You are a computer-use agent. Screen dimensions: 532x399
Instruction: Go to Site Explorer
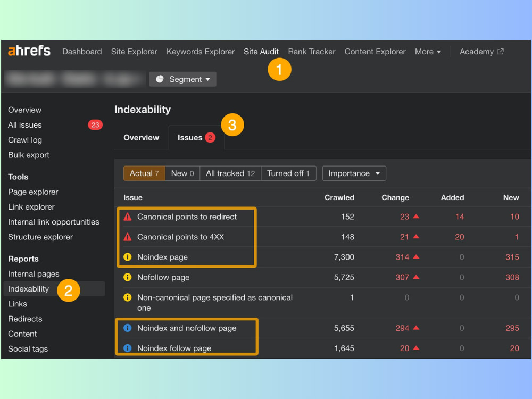tap(134, 52)
